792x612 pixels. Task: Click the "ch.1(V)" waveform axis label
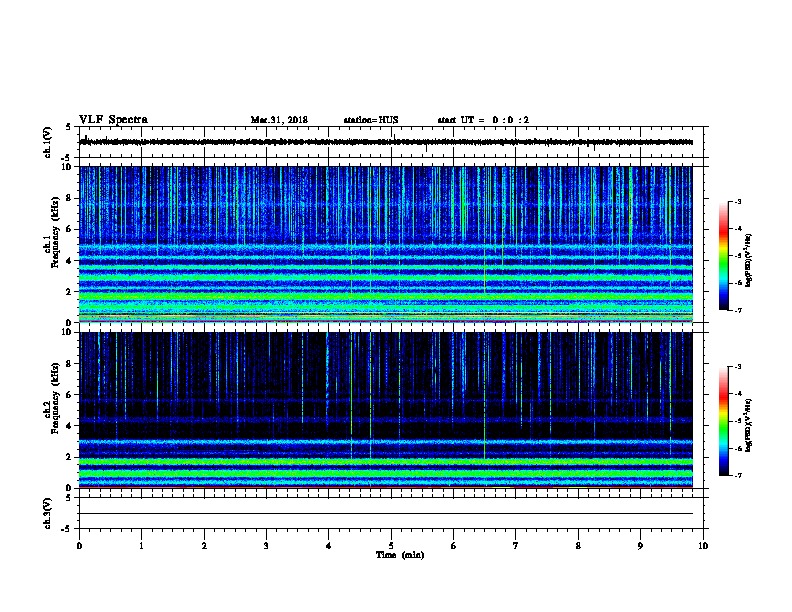click(47, 142)
